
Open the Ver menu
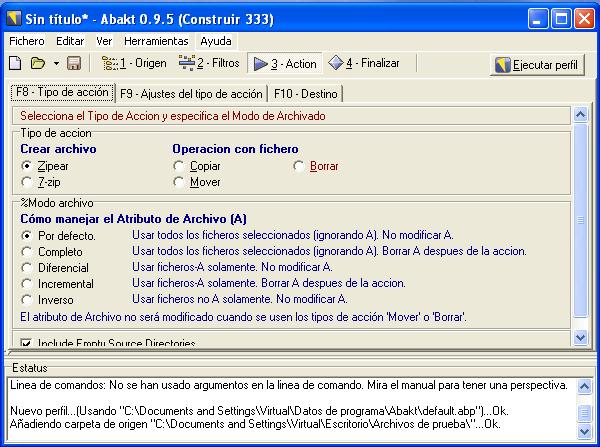click(104, 41)
